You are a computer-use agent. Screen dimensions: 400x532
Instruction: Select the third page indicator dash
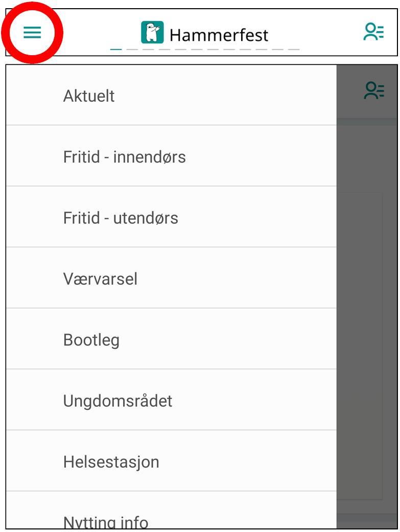[x=149, y=49]
